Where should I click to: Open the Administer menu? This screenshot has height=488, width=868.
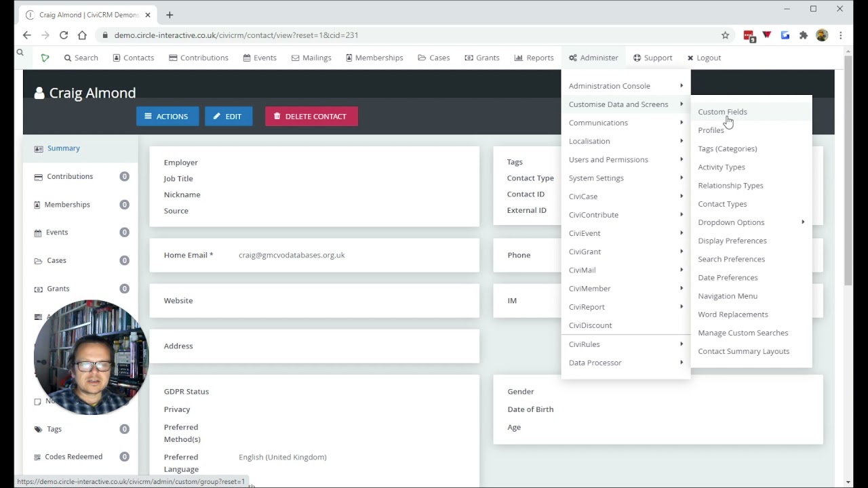point(593,58)
